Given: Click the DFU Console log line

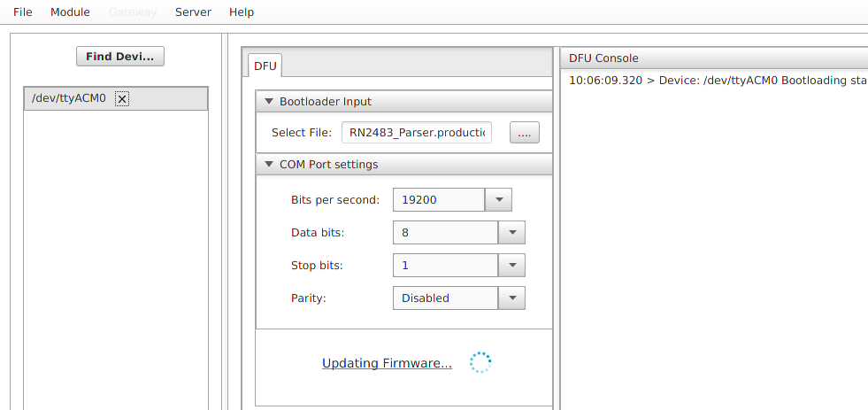Looking at the screenshot, I should point(717,80).
